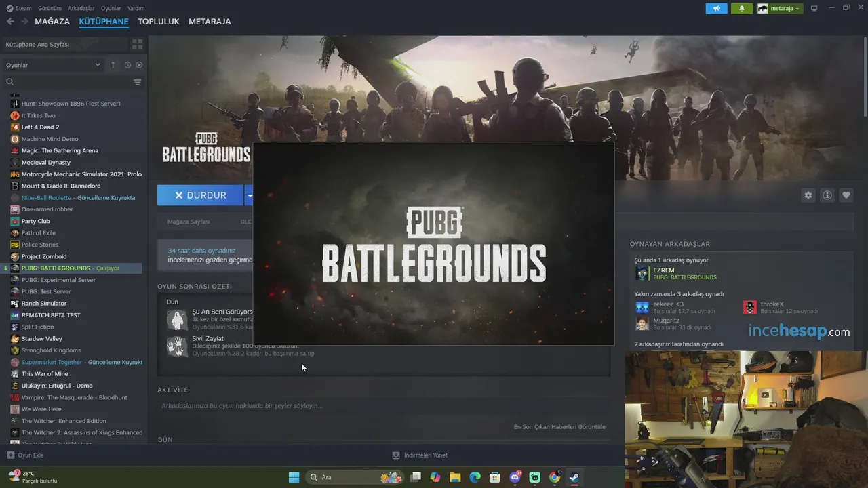Image resolution: width=868 pixels, height=488 pixels.
Task: Go to the KÜTÜPHANE tab
Action: pyautogui.click(x=104, y=22)
